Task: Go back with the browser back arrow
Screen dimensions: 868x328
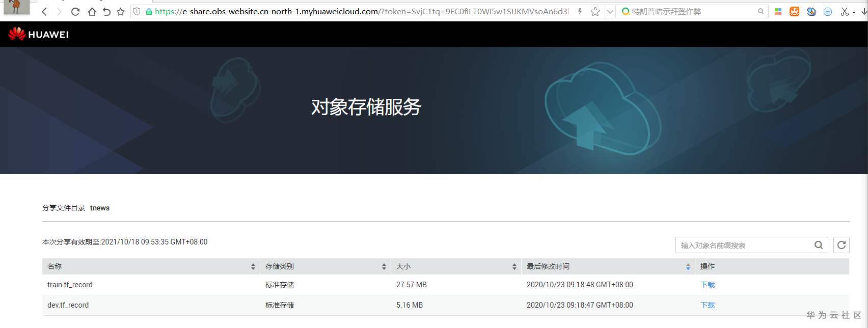Action: [44, 11]
